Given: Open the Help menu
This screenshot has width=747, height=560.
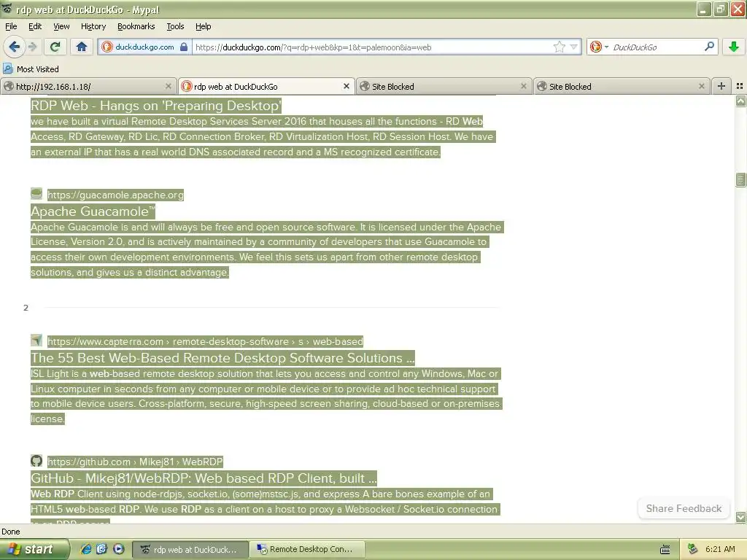Looking at the screenshot, I should pyautogui.click(x=203, y=26).
